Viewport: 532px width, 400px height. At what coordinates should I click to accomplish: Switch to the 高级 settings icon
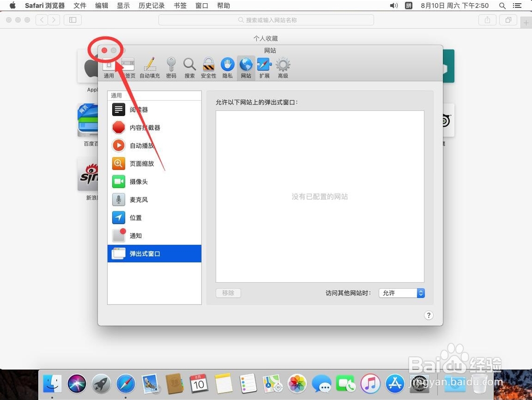(282, 66)
